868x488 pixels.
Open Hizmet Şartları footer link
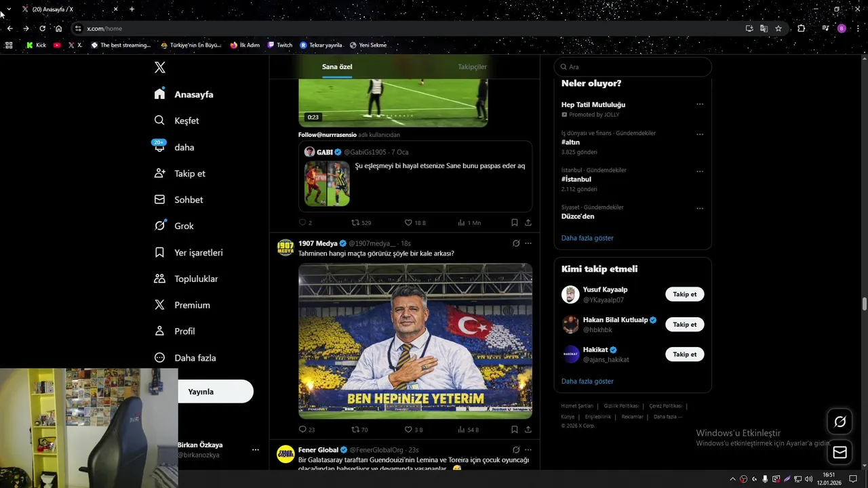pos(577,406)
